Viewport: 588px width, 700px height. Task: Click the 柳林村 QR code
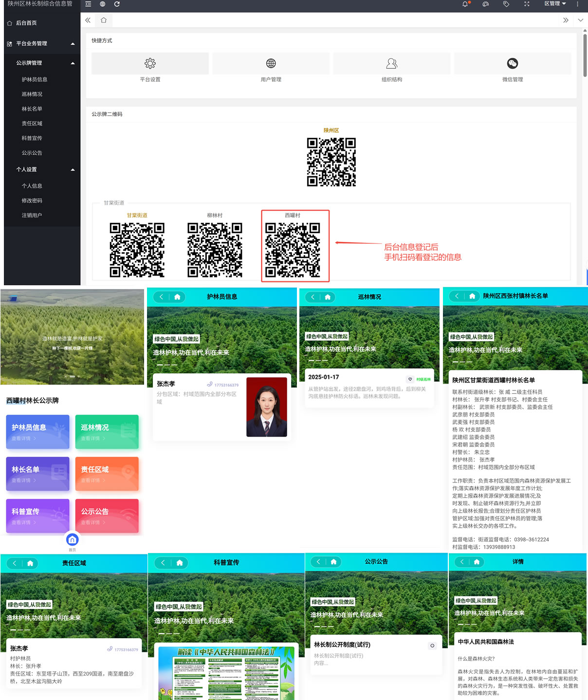point(215,250)
